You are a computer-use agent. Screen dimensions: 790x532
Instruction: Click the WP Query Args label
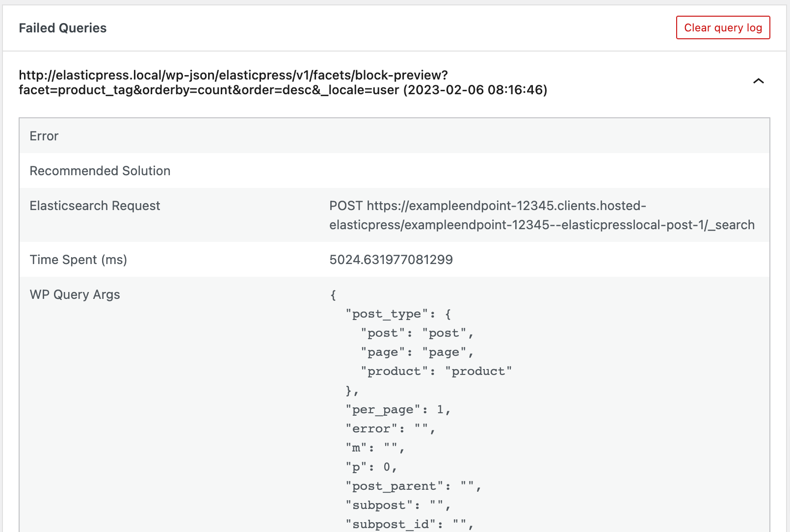[x=75, y=294]
